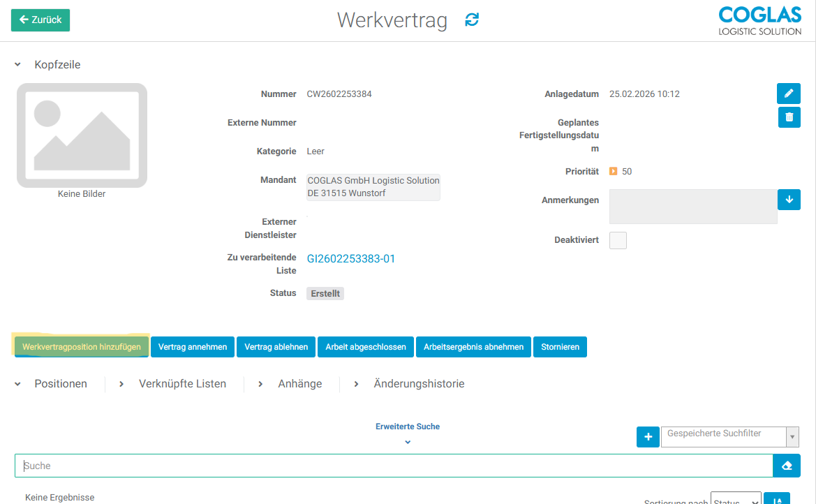816x504 pixels.
Task: Click the plus icon to save search filter
Action: tap(648, 437)
